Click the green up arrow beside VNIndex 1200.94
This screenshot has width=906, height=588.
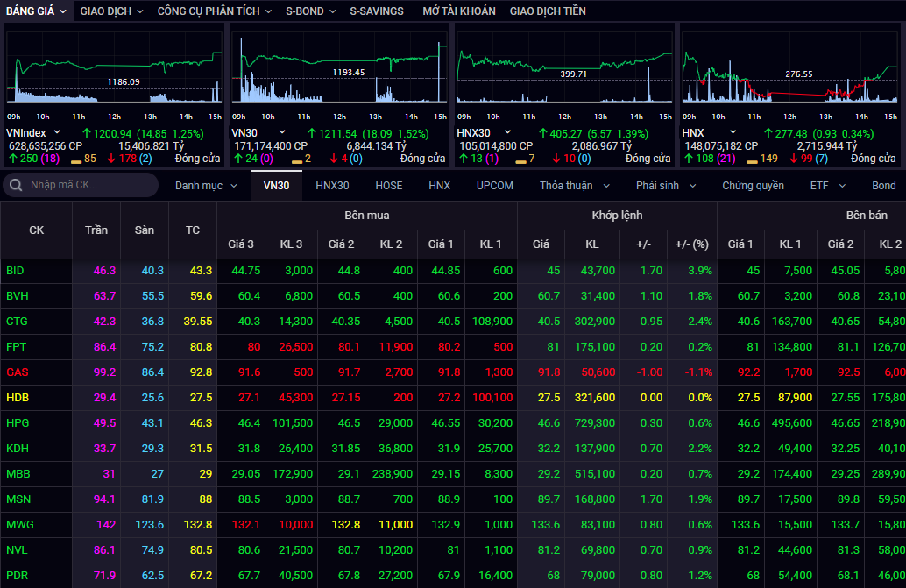[x=88, y=133]
